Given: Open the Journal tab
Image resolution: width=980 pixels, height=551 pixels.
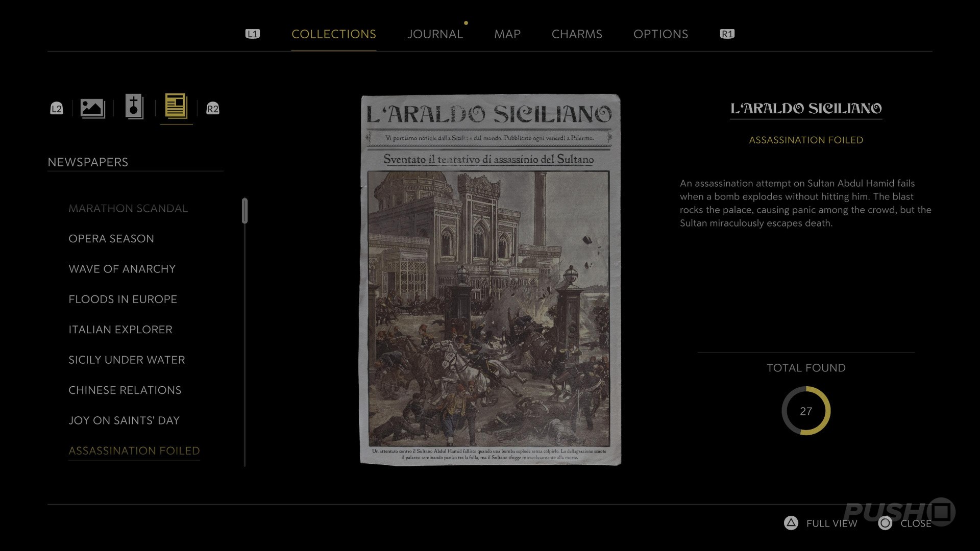Looking at the screenshot, I should (435, 34).
